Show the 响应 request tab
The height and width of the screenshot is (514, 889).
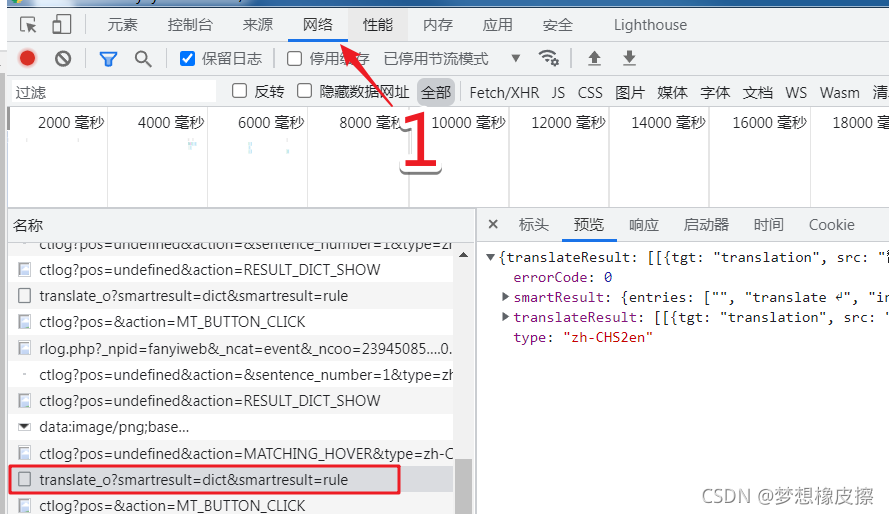(644, 225)
